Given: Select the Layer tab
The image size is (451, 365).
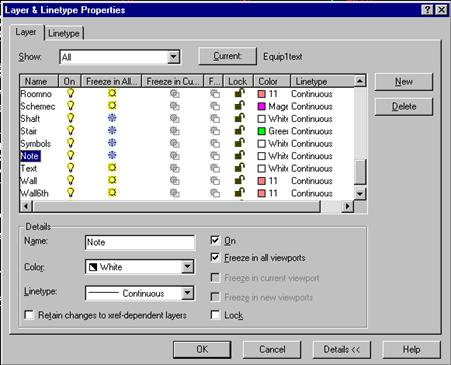Looking at the screenshot, I should click(x=26, y=32).
